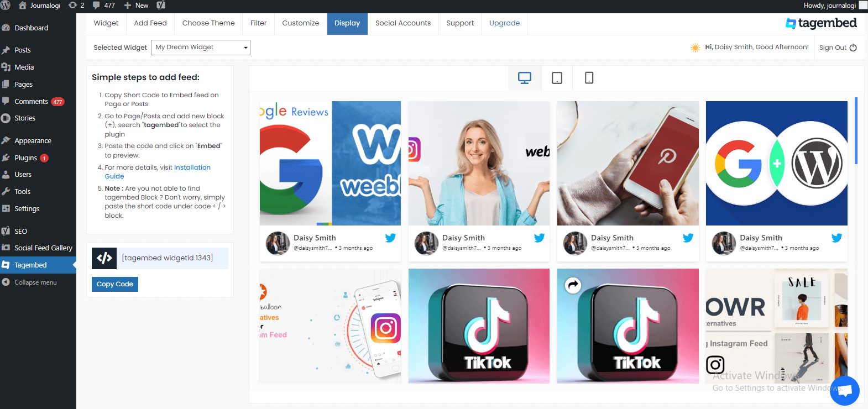This screenshot has width=868, height=409.
Task: Click the WordPress logo in admin bar
Action: click(x=6, y=6)
